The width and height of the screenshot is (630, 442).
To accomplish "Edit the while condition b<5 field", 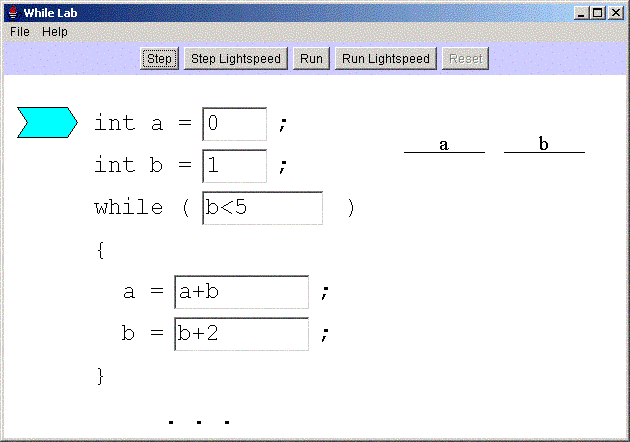I will [x=262, y=208].
